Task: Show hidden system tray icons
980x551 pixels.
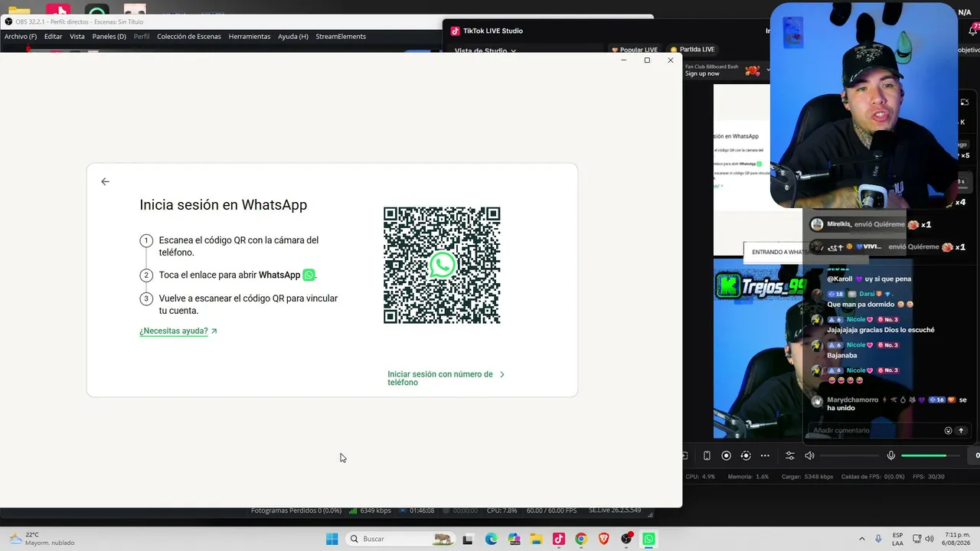Action: tap(862, 539)
